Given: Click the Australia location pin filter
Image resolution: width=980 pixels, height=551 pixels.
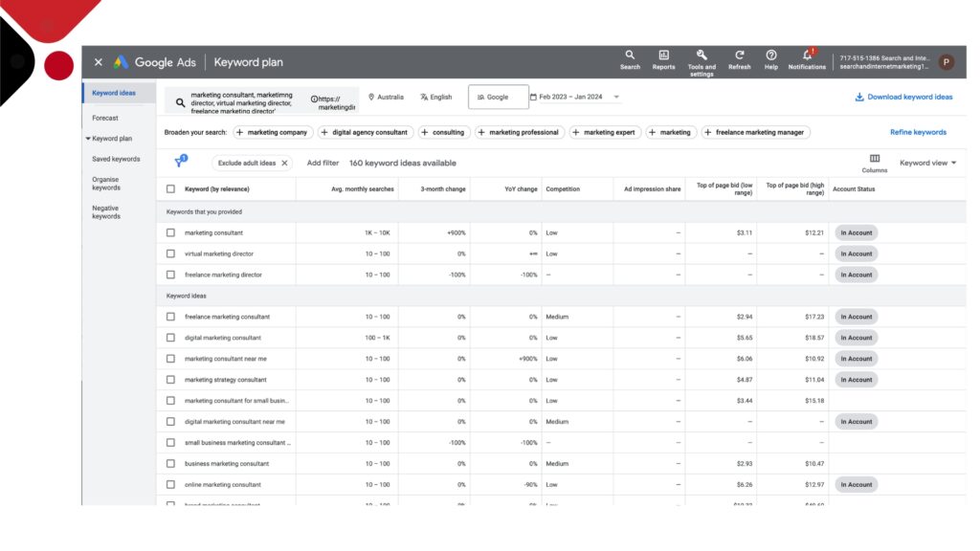Looking at the screenshot, I should [x=386, y=98].
